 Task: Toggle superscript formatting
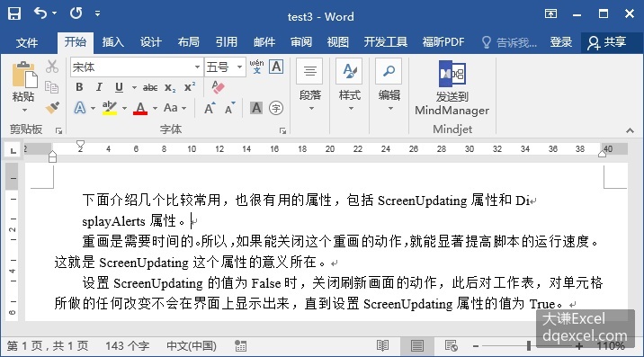(x=190, y=87)
